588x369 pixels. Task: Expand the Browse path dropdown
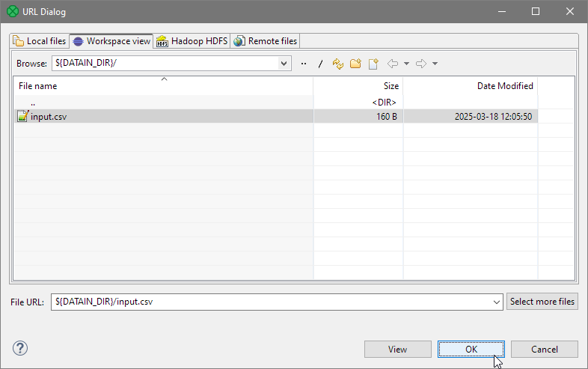tap(284, 64)
